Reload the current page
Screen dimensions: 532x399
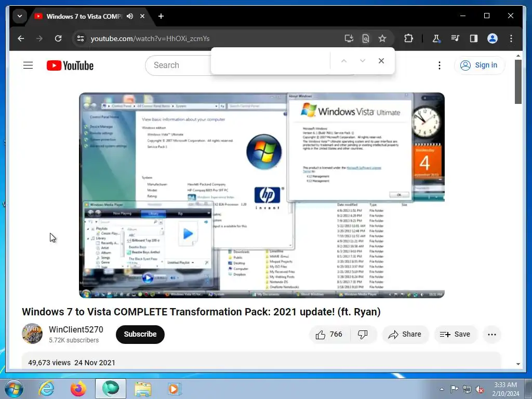point(58,38)
